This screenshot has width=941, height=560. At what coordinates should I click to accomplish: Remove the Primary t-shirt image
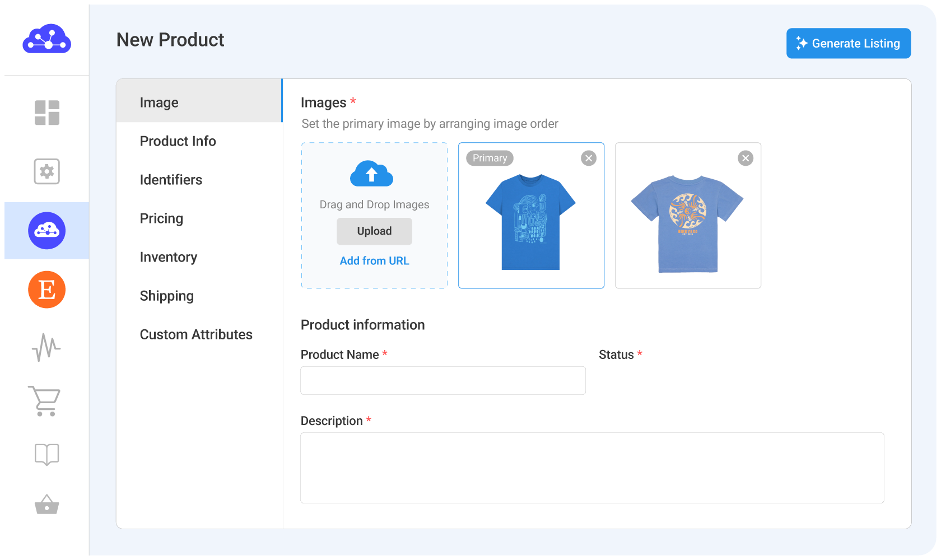pos(588,158)
